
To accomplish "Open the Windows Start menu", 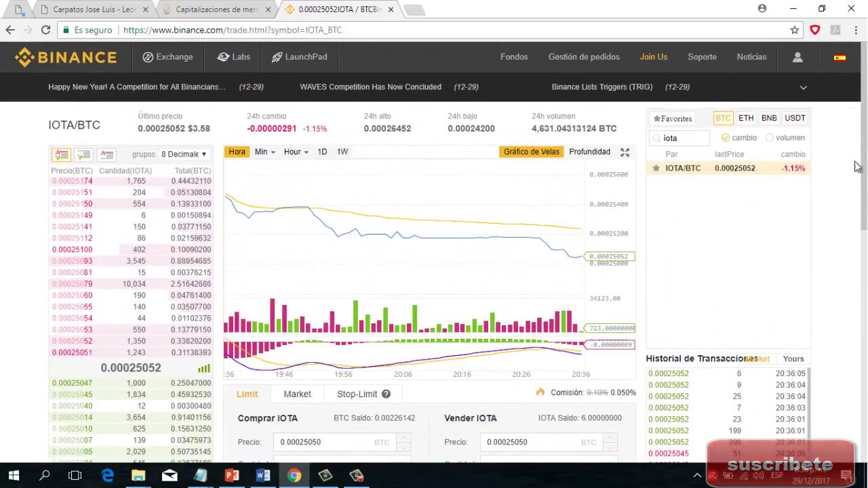I will tap(14, 476).
